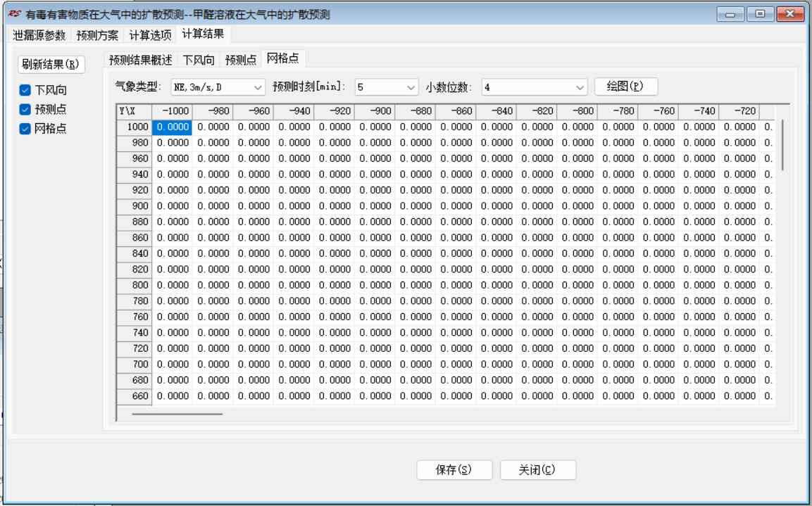
Task: Click the -1000 column header
Action: [172, 111]
